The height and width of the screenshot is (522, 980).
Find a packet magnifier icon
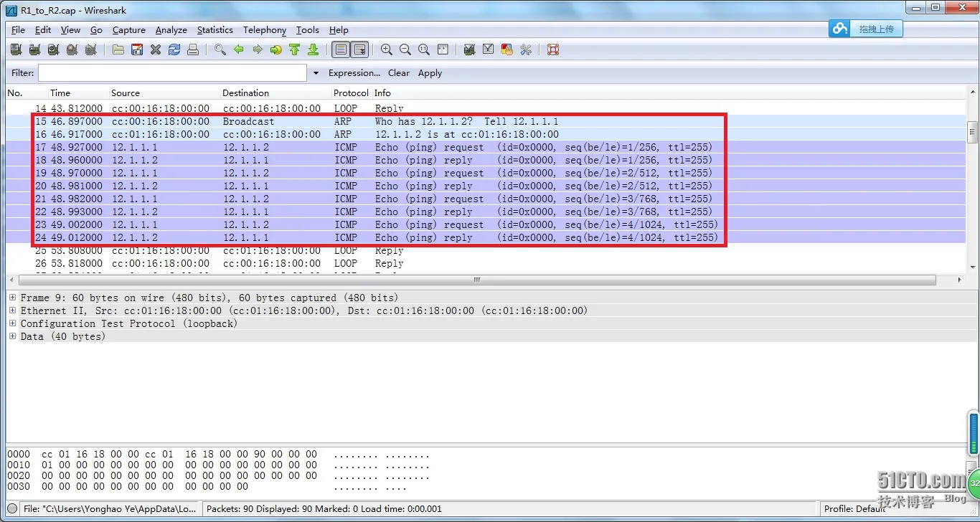pyautogui.click(x=220, y=49)
